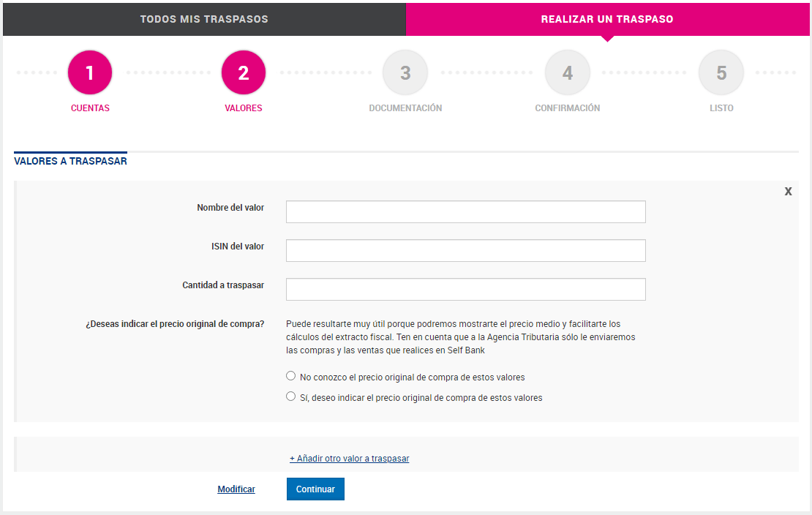Image resolution: width=812 pixels, height=515 pixels.
Task: Open the Todos Mis Traspasos tab
Action: tap(204, 19)
